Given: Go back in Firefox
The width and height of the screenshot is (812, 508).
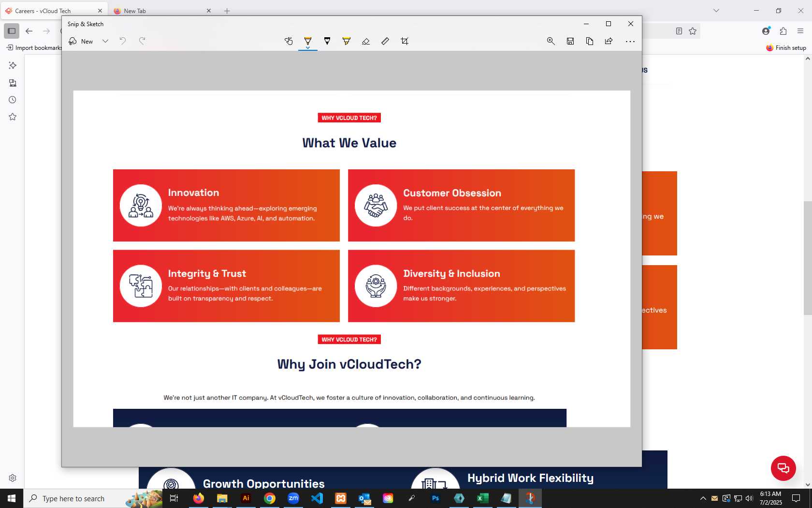Looking at the screenshot, I should [29, 31].
